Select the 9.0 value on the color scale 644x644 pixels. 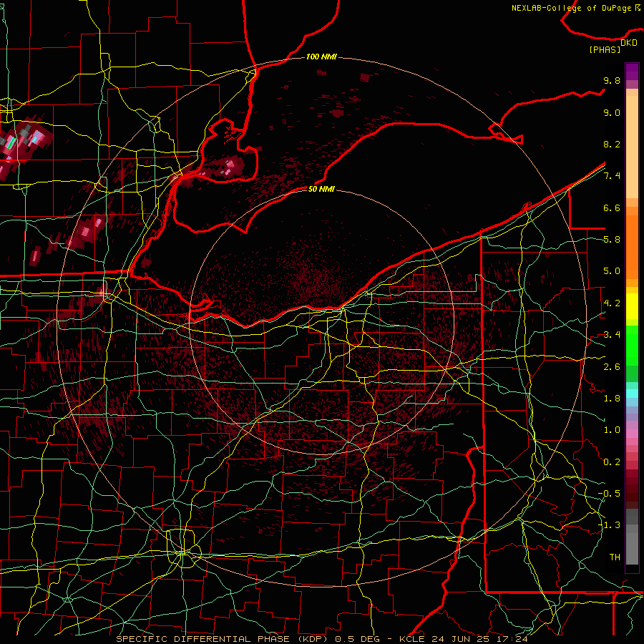point(612,112)
